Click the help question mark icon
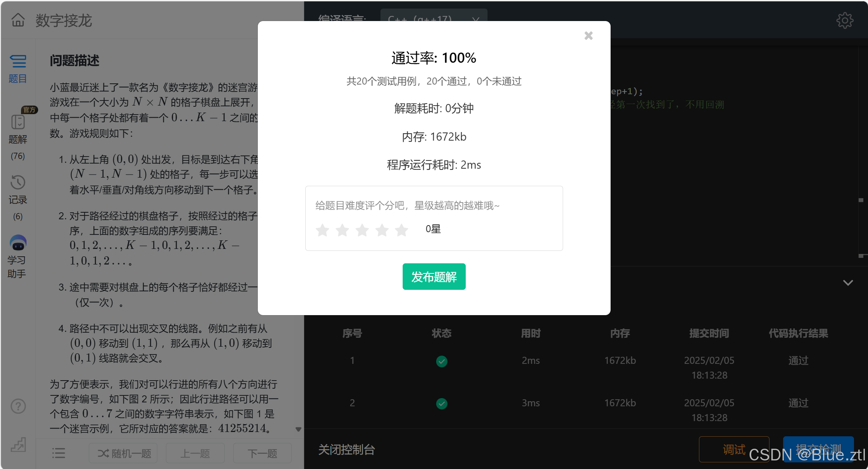This screenshot has height=469, width=868. click(x=18, y=406)
